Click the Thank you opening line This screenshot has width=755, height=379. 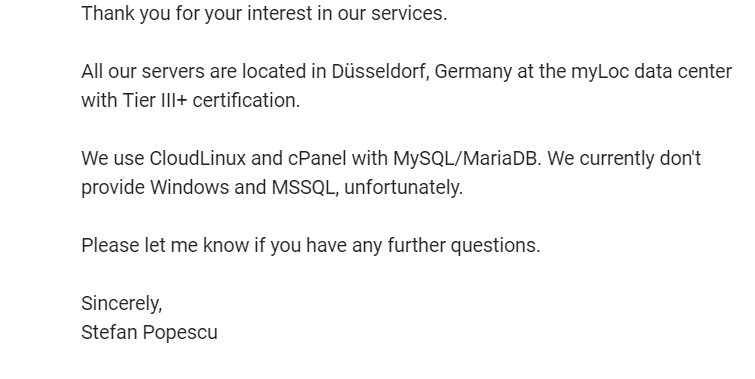tap(264, 13)
